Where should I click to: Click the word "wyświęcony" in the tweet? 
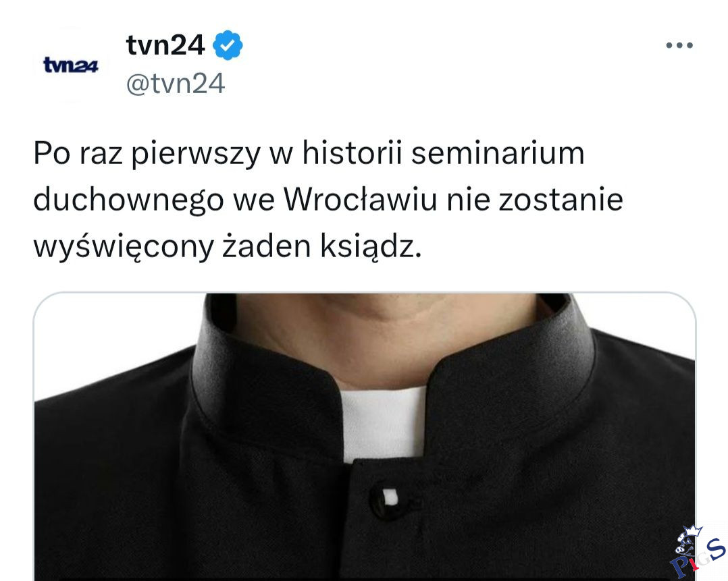(x=124, y=247)
